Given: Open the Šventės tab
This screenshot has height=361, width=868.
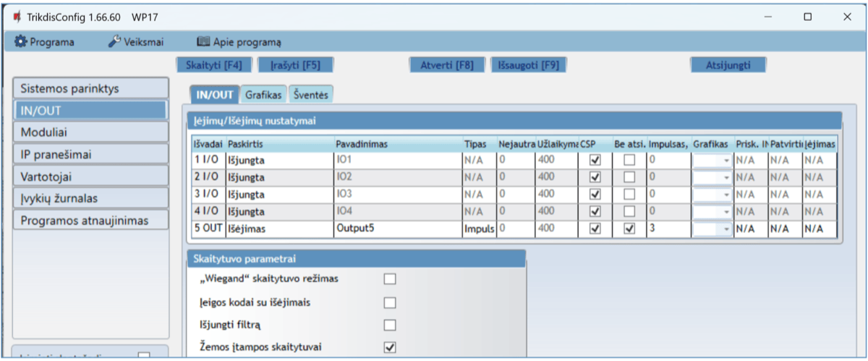Looking at the screenshot, I should 311,95.
